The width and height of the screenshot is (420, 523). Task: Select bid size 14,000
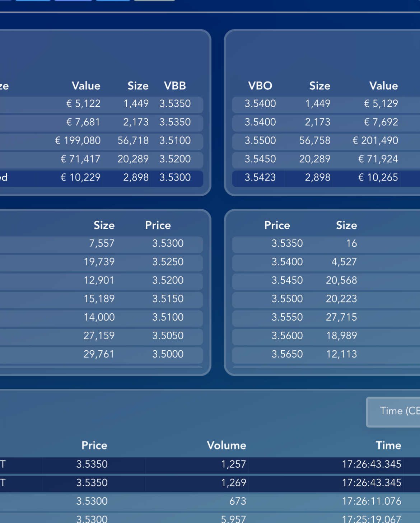pos(99,317)
